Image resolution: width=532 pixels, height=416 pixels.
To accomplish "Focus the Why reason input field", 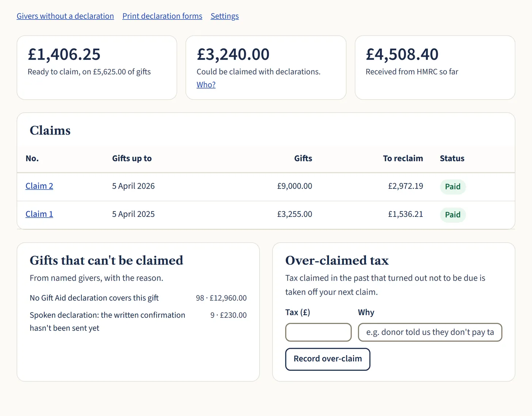I will tap(430, 332).
